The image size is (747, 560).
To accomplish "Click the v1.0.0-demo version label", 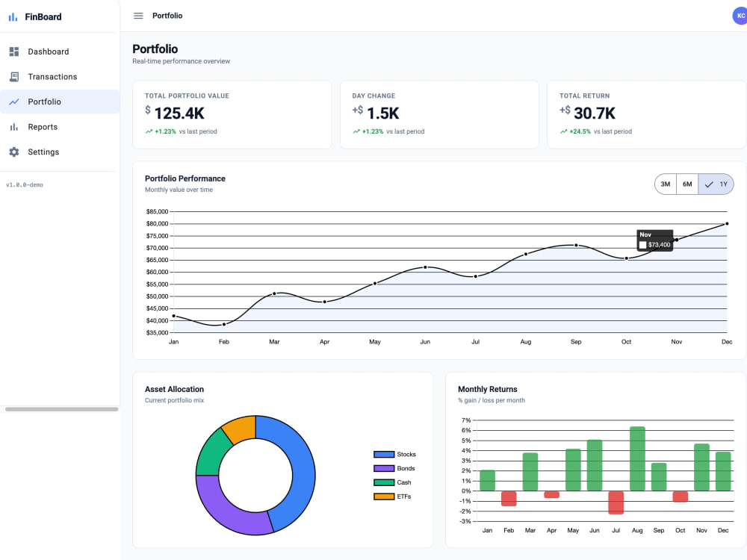I will click(x=25, y=184).
